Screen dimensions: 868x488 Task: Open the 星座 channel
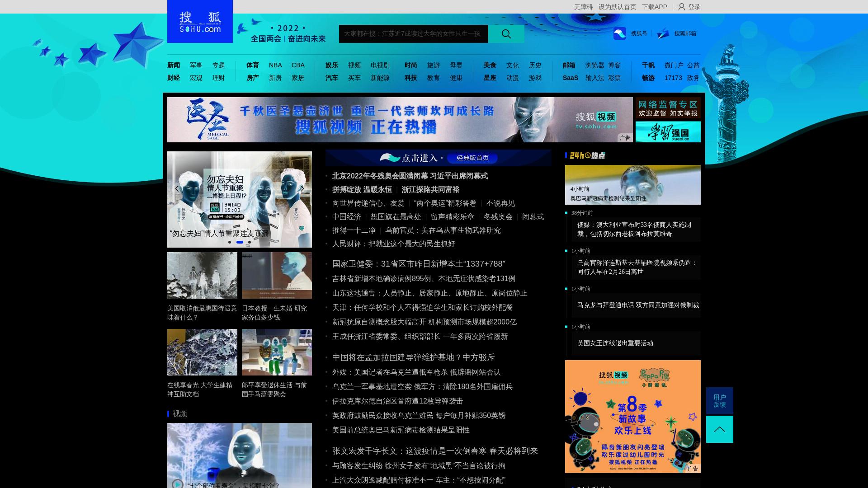[x=490, y=78]
